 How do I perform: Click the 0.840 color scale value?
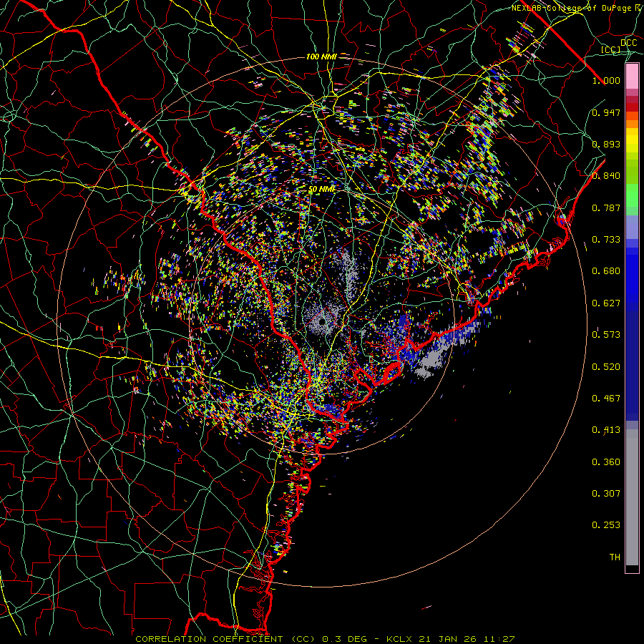(x=606, y=176)
